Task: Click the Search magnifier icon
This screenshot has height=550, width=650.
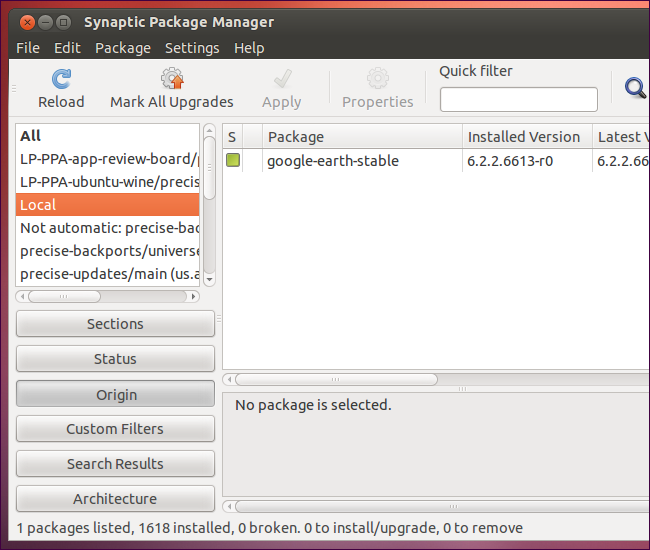Action: pyautogui.click(x=635, y=89)
